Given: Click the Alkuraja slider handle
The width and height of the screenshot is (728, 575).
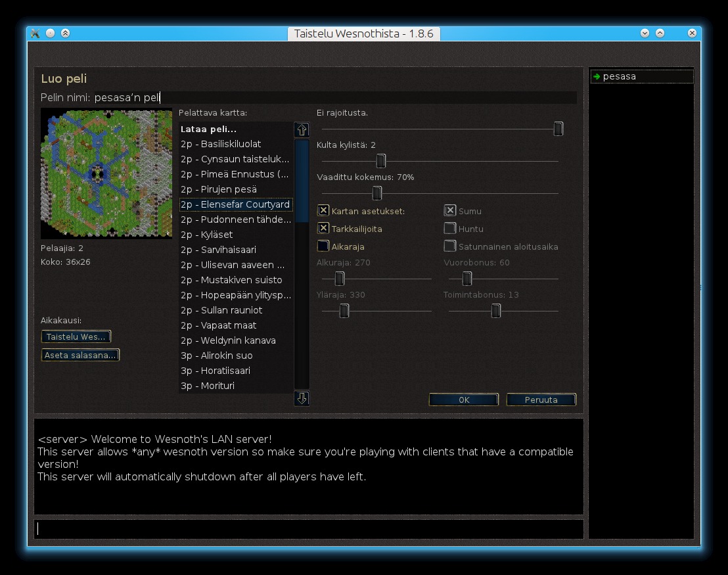Looking at the screenshot, I should [x=340, y=279].
